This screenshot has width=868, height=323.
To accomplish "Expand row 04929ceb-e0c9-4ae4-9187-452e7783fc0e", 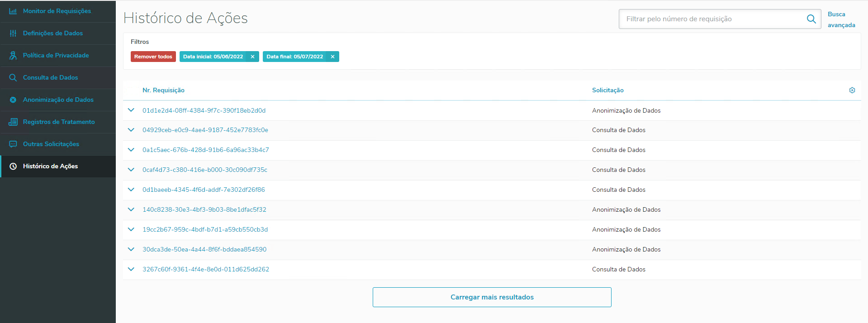I will pyautogui.click(x=131, y=130).
